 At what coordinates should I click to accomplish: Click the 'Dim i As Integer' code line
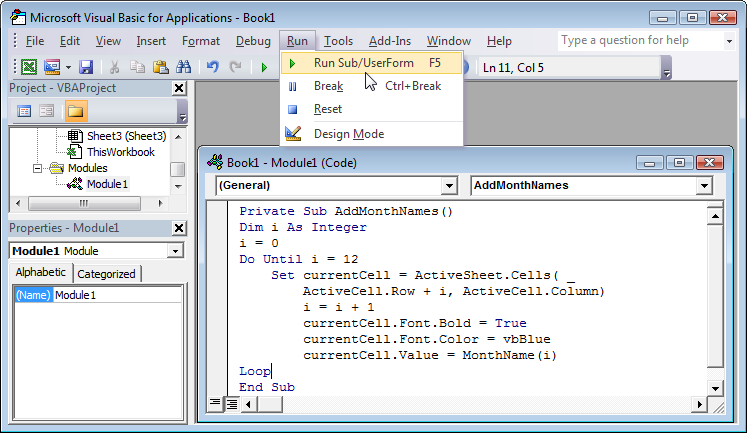[x=303, y=227]
